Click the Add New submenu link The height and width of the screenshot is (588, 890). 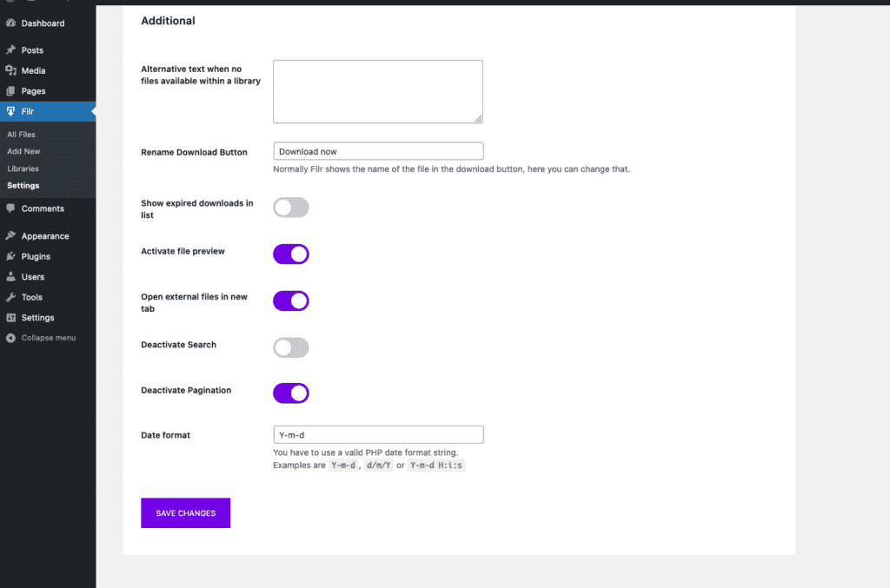coord(24,151)
